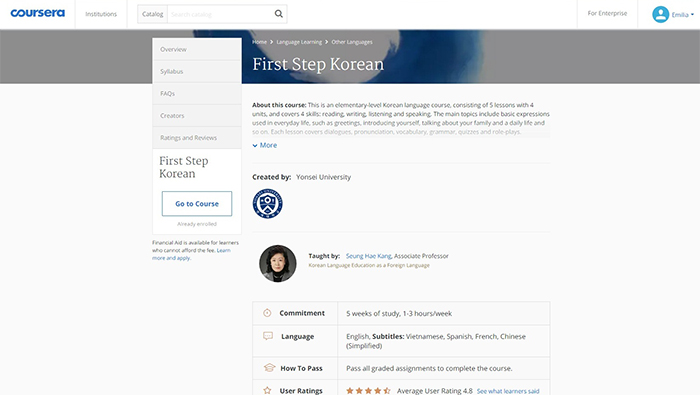
Task: Click the Yonsei University creator name
Action: (324, 177)
